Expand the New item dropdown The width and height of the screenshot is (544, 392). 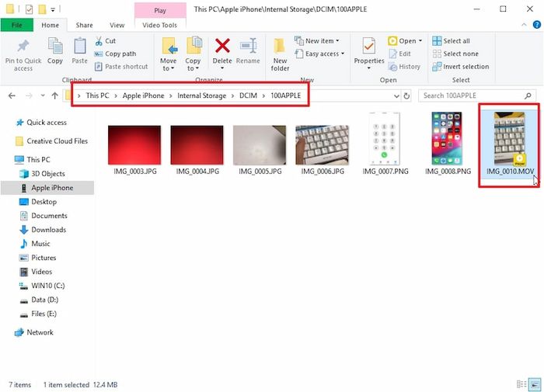pos(319,41)
